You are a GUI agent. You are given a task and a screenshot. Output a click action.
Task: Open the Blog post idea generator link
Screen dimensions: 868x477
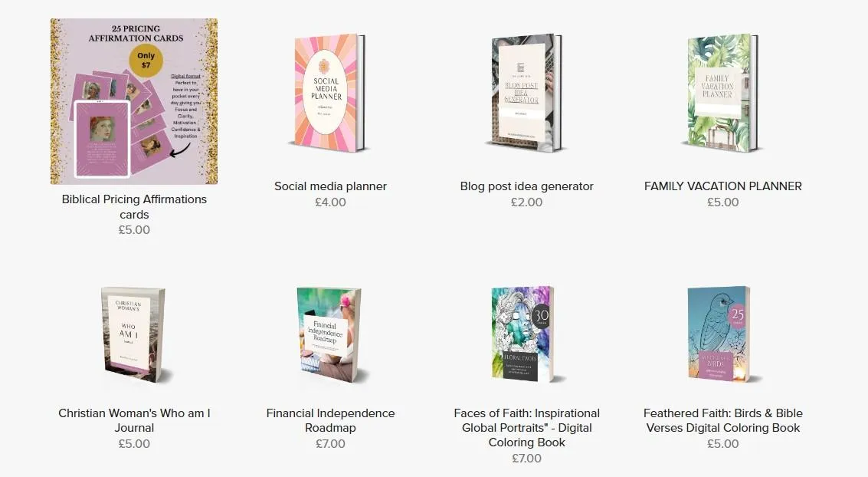click(x=526, y=186)
